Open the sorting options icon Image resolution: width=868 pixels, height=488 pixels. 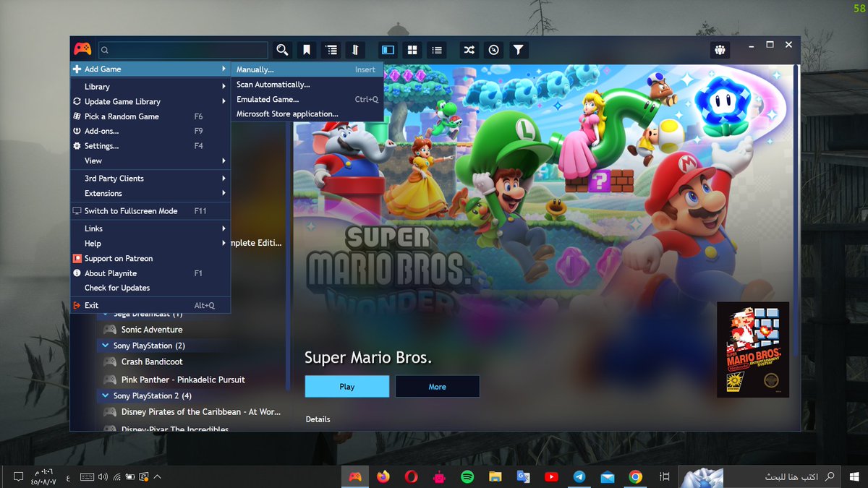(355, 50)
